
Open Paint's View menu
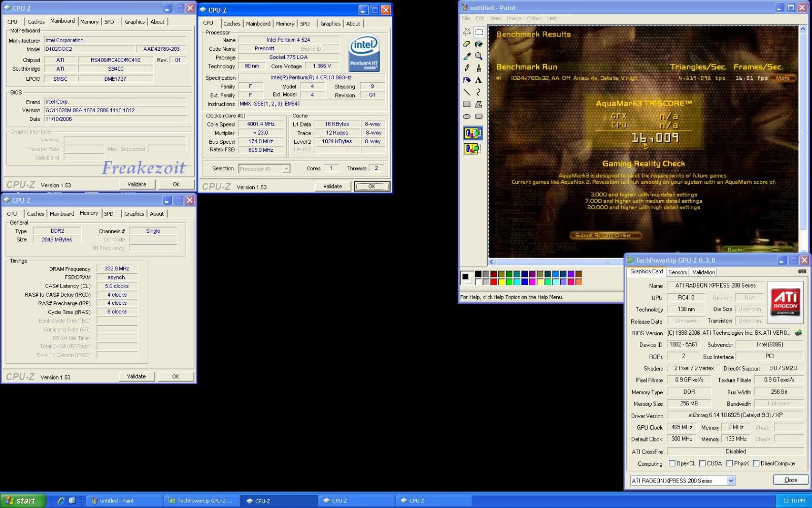495,18
